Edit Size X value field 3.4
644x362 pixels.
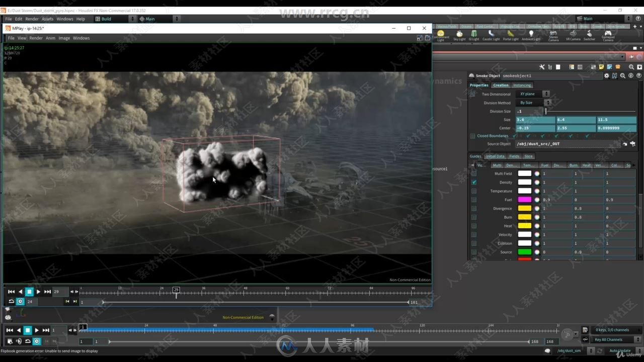tap(535, 120)
